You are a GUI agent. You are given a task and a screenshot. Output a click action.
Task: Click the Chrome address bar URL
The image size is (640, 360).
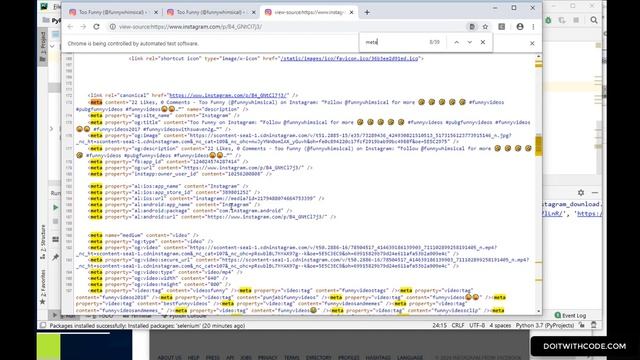pos(191,27)
